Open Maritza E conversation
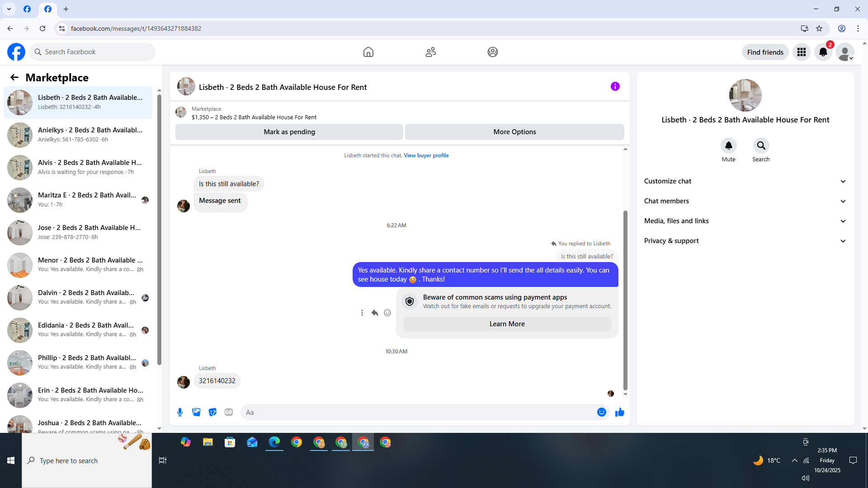The width and height of the screenshot is (868, 488). 78,200
